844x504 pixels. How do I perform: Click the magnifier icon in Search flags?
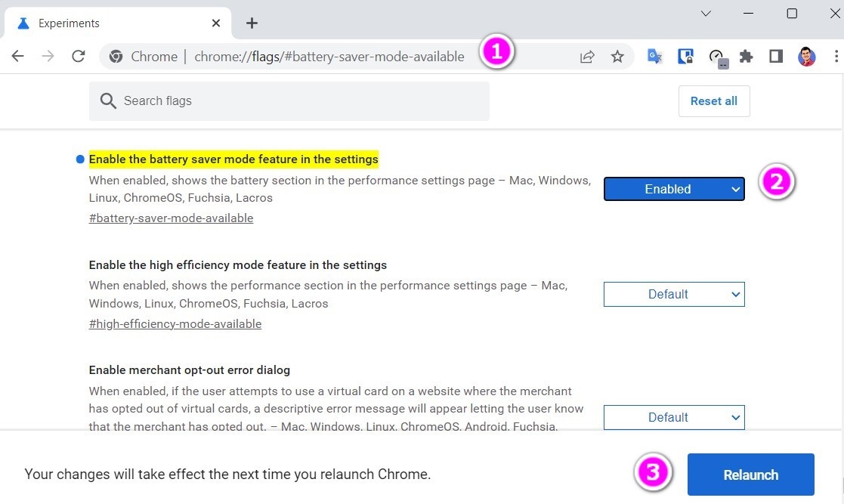(x=107, y=100)
